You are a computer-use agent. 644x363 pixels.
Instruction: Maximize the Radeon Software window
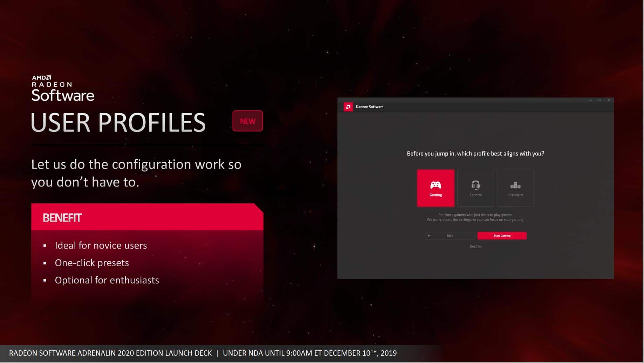[600, 100]
